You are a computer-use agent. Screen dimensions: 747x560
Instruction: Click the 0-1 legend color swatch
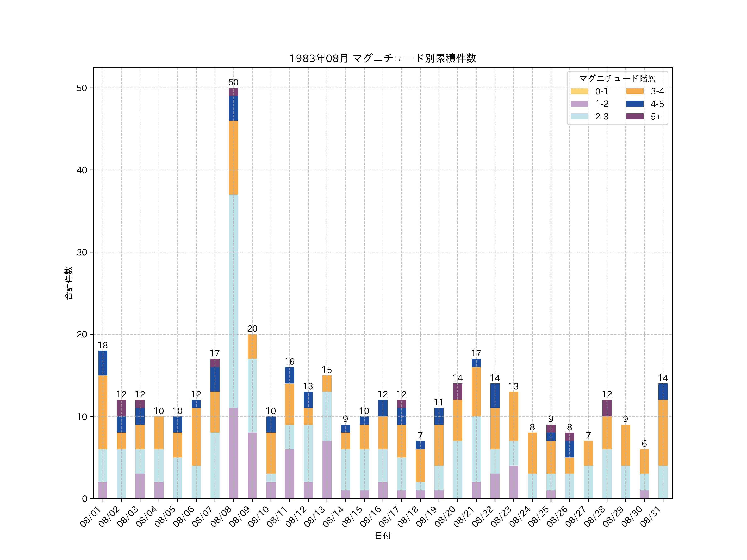point(579,91)
